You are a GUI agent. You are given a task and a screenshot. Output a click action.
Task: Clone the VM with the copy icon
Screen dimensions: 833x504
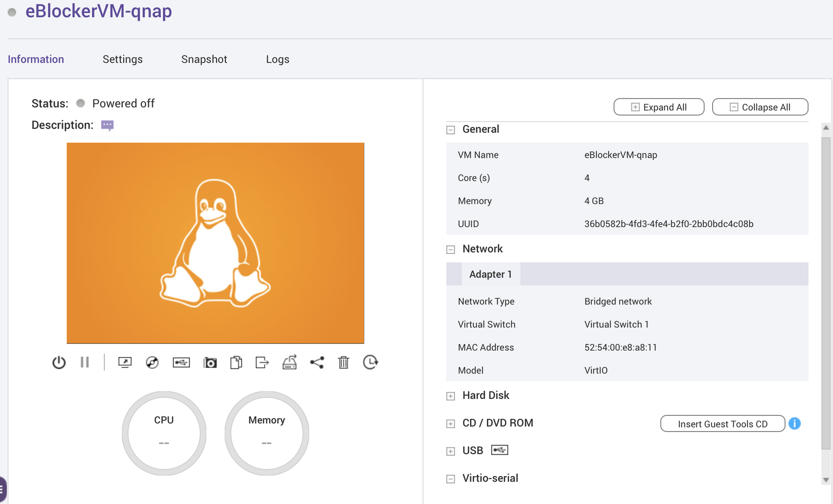[236, 362]
